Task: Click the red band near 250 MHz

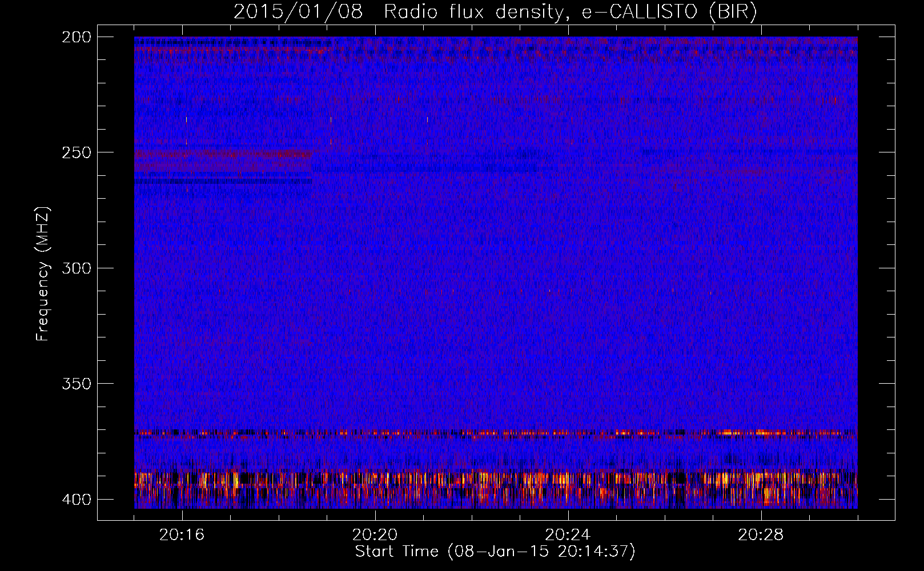Action: [x=223, y=154]
